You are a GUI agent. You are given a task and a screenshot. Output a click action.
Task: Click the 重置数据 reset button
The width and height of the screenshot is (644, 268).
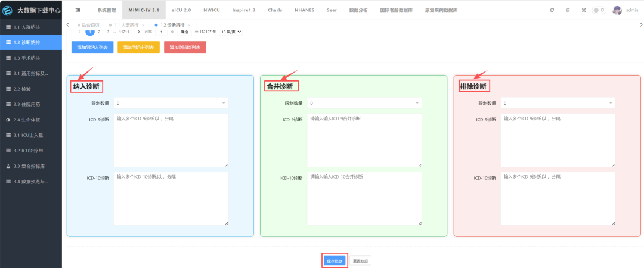pyautogui.click(x=361, y=261)
